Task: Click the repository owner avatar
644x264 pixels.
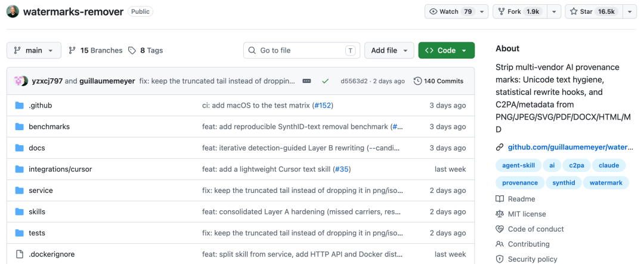Action: (13, 11)
